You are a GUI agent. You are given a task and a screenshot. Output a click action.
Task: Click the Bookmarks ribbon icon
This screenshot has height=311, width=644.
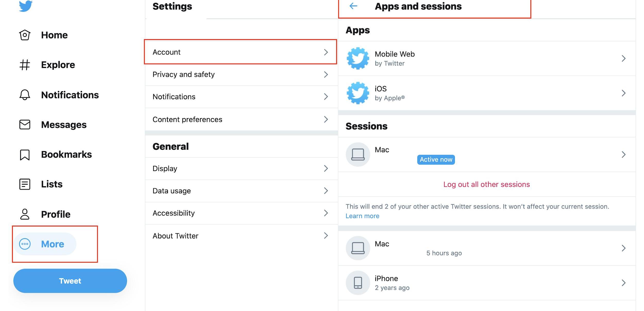25,155
